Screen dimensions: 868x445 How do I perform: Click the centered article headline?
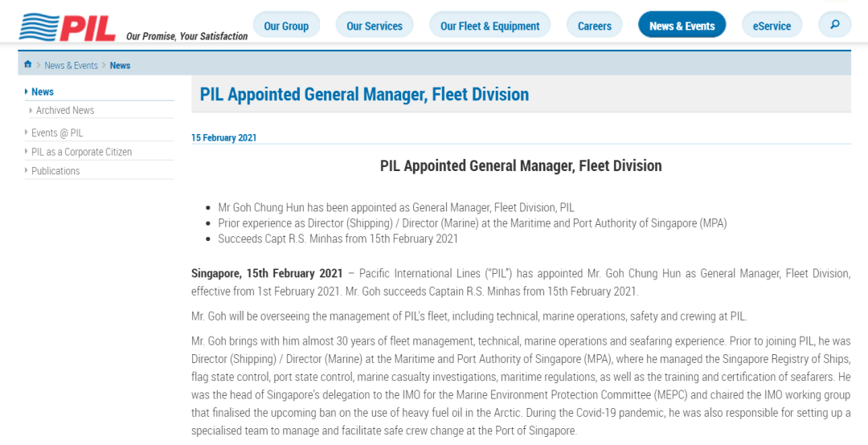(521, 165)
